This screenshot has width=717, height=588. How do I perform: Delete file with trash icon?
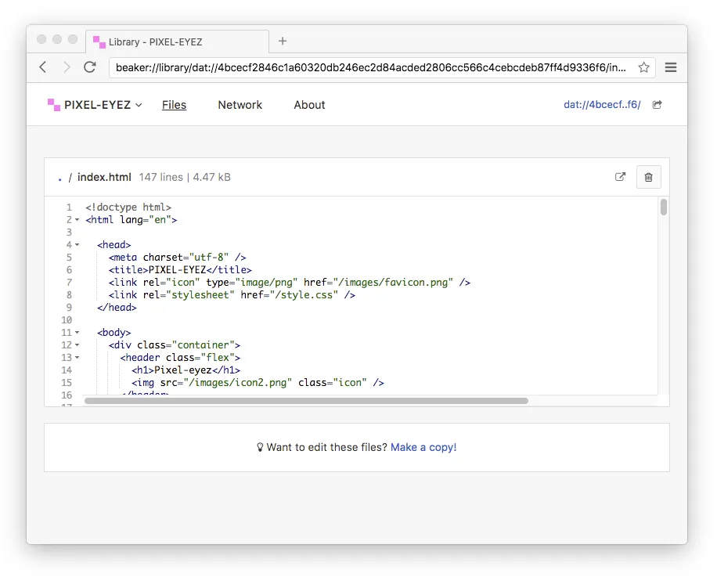(648, 177)
